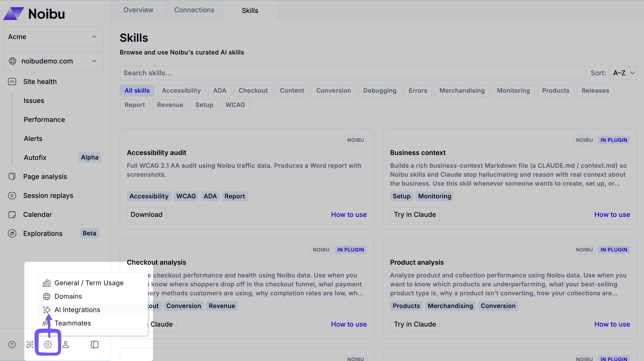
Task: Choose General / Term Usage from settings menu
Action: click(x=94, y=283)
